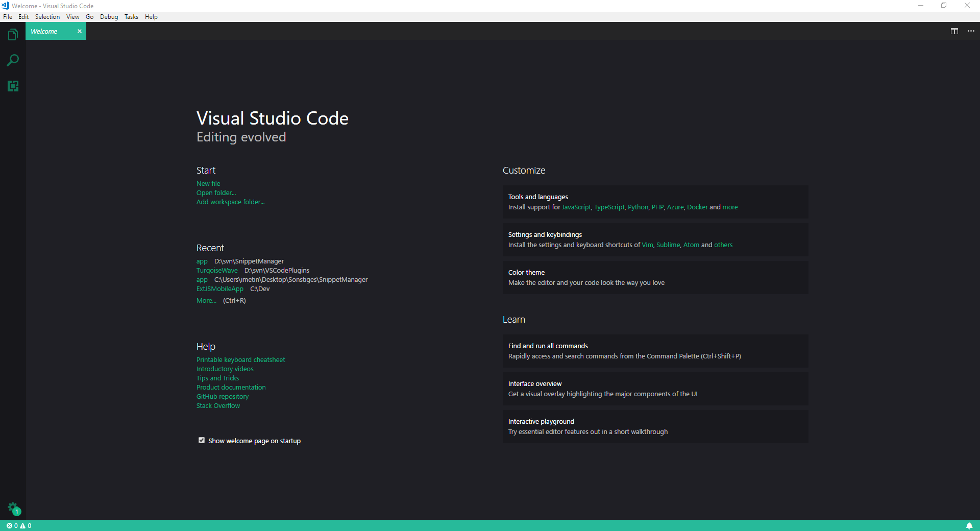Click the 'more' languages link
The image size is (980, 531).
coord(730,207)
